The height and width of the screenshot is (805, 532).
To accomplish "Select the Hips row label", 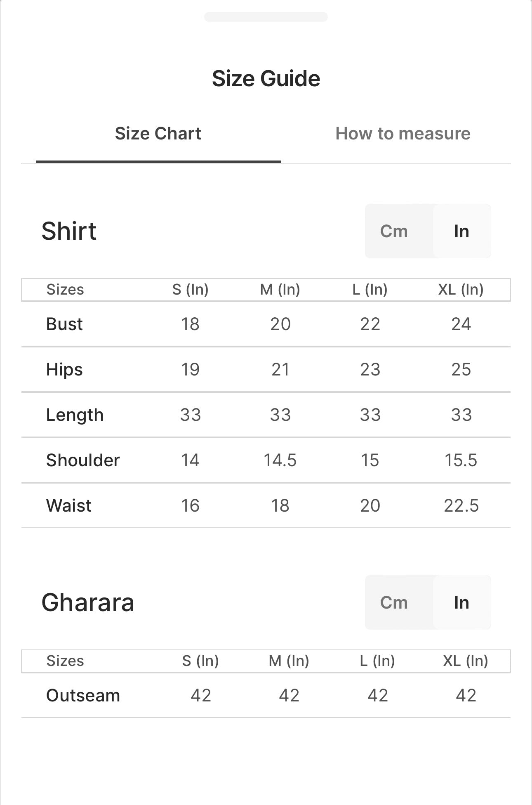I will pos(64,369).
